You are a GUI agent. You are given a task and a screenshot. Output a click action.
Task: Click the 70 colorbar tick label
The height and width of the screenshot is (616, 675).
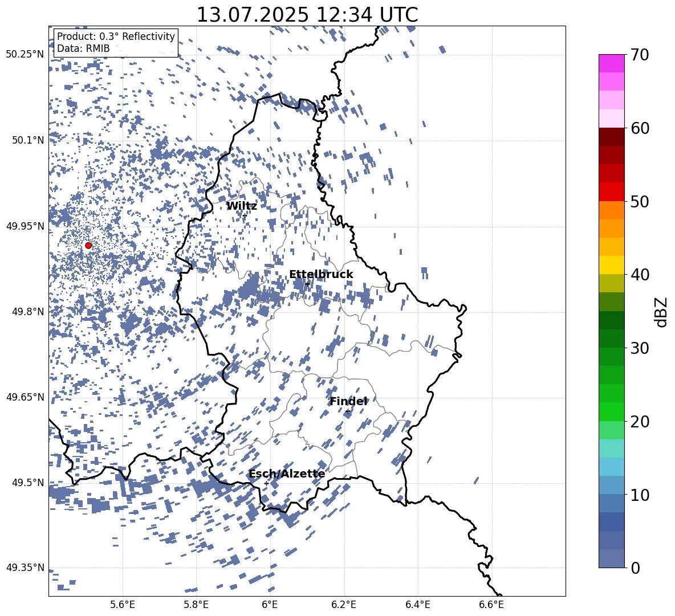click(x=640, y=55)
